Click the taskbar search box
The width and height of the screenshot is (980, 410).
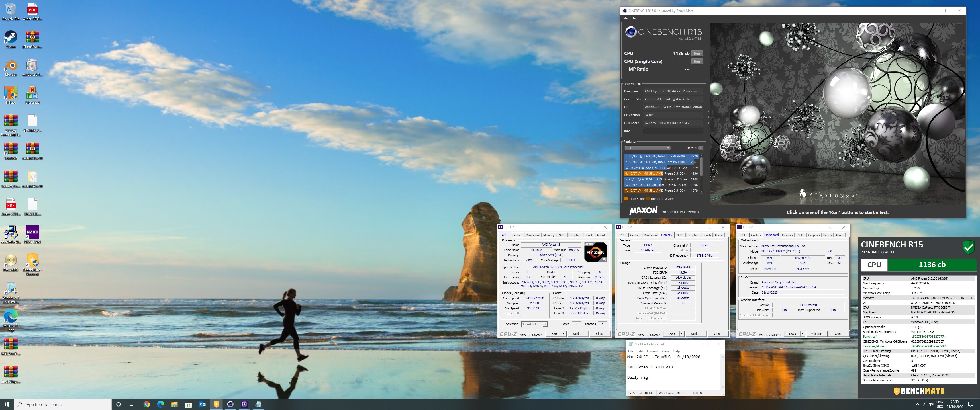click(x=63, y=404)
